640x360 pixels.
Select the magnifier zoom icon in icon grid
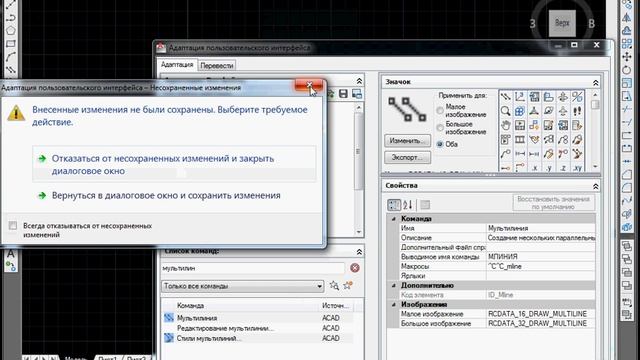(x=505, y=111)
